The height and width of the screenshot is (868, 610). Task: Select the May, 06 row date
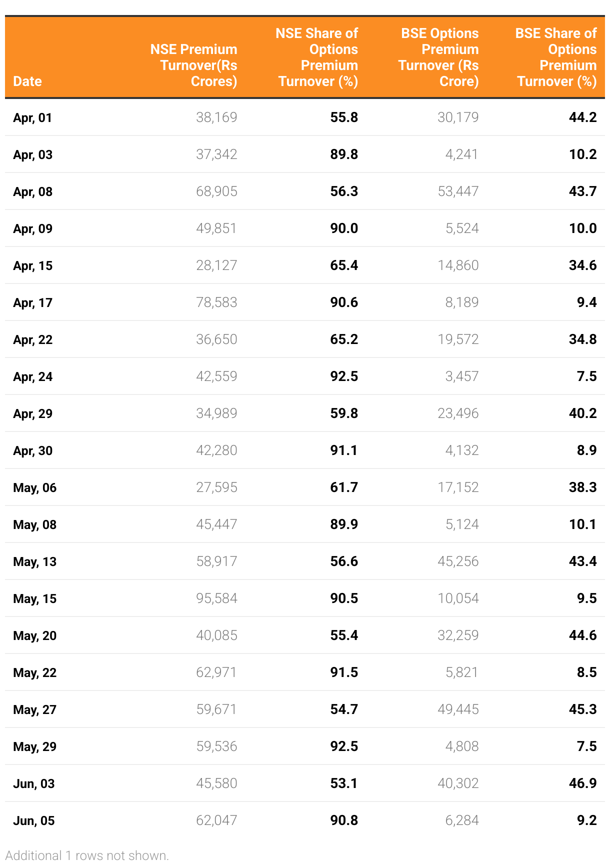[34, 487]
